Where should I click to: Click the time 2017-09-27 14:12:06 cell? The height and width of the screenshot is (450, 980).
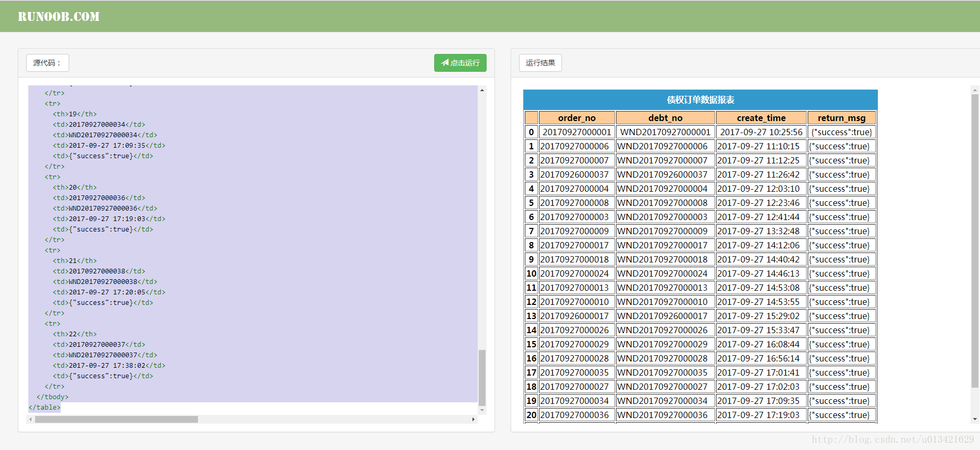pyautogui.click(x=761, y=245)
